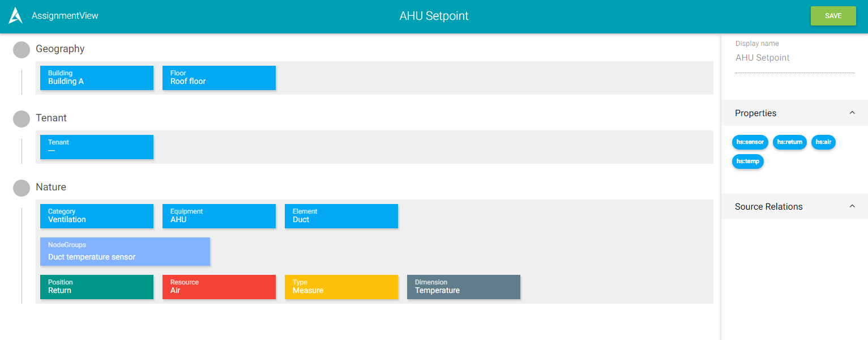
Task: Collapse the Source Relations chevron
Action: (x=852, y=206)
